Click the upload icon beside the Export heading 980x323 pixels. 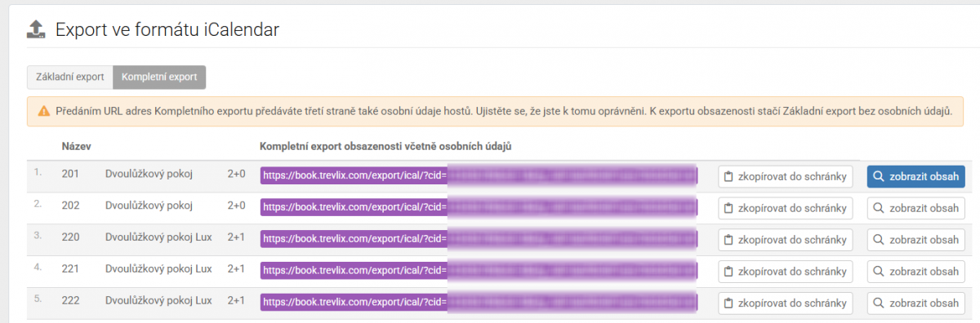click(35, 30)
